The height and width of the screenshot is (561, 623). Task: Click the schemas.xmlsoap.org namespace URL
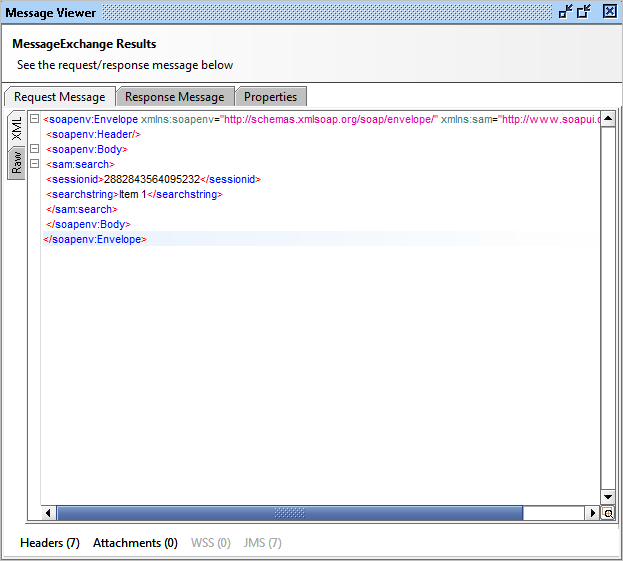pos(329,119)
